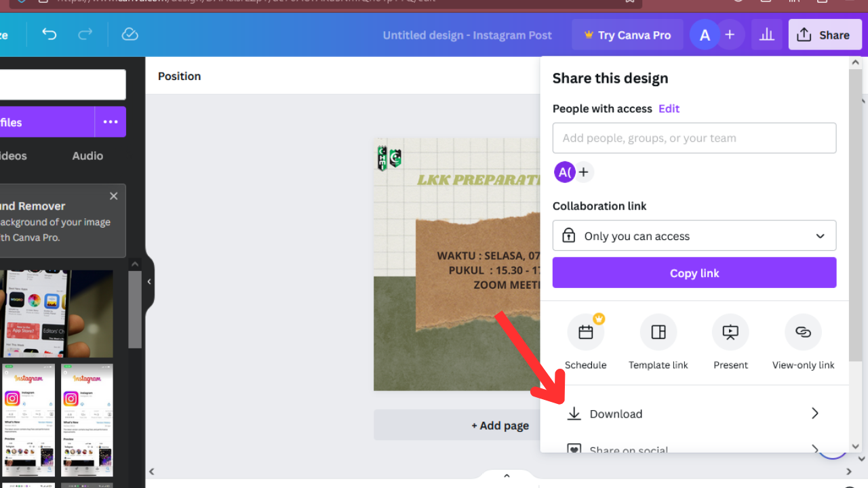Image resolution: width=868 pixels, height=488 pixels.
Task: Switch to the Audio tab
Action: (x=87, y=156)
